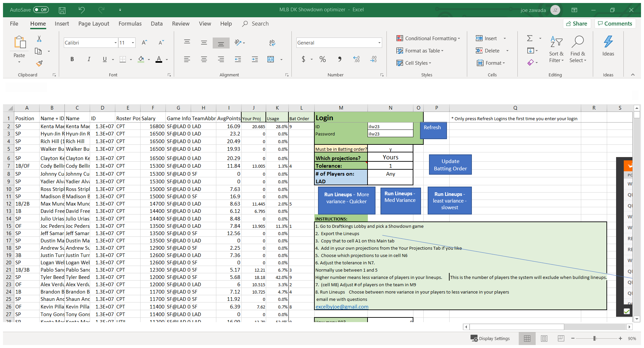Click the Cut scissors icon
The image size is (644, 348).
pos(39,39)
